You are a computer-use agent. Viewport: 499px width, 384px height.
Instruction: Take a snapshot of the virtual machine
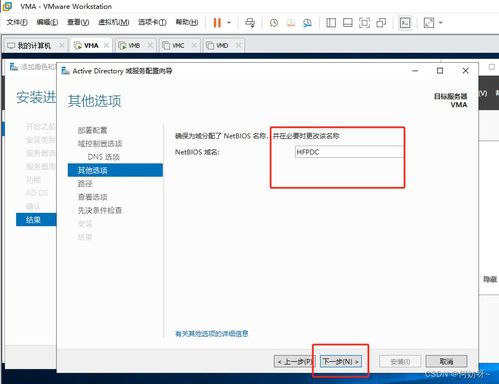coord(274,23)
